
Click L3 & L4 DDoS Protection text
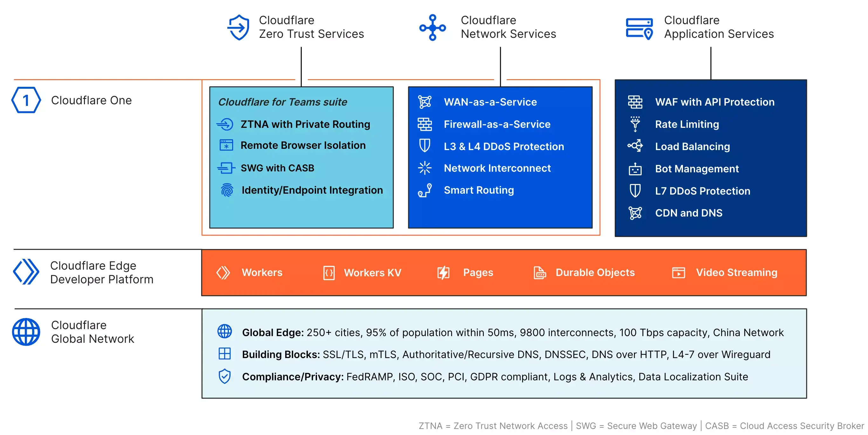coord(504,146)
